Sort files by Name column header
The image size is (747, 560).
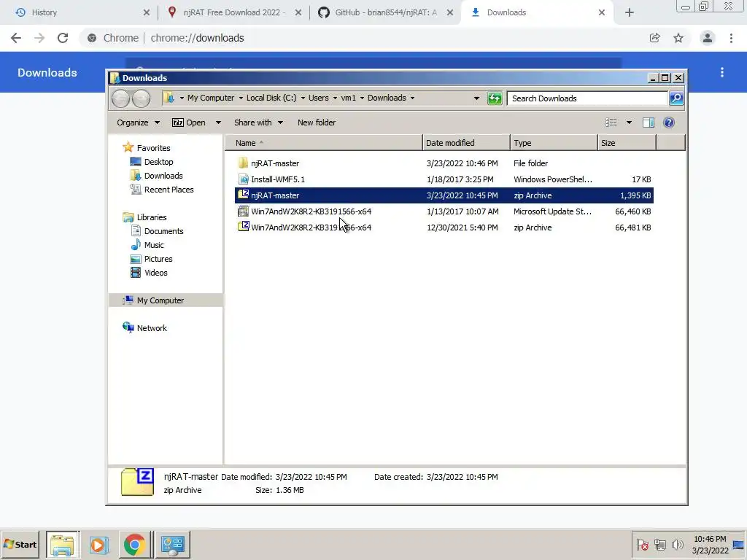coord(323,143)
